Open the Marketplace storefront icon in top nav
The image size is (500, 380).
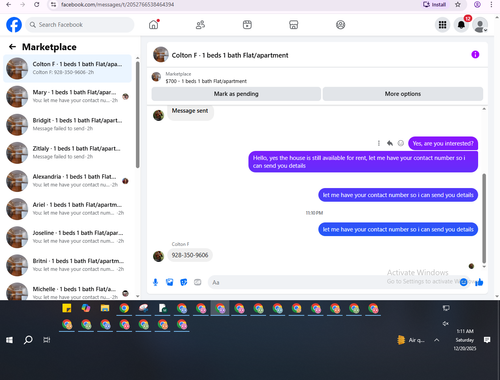[294, 25]
